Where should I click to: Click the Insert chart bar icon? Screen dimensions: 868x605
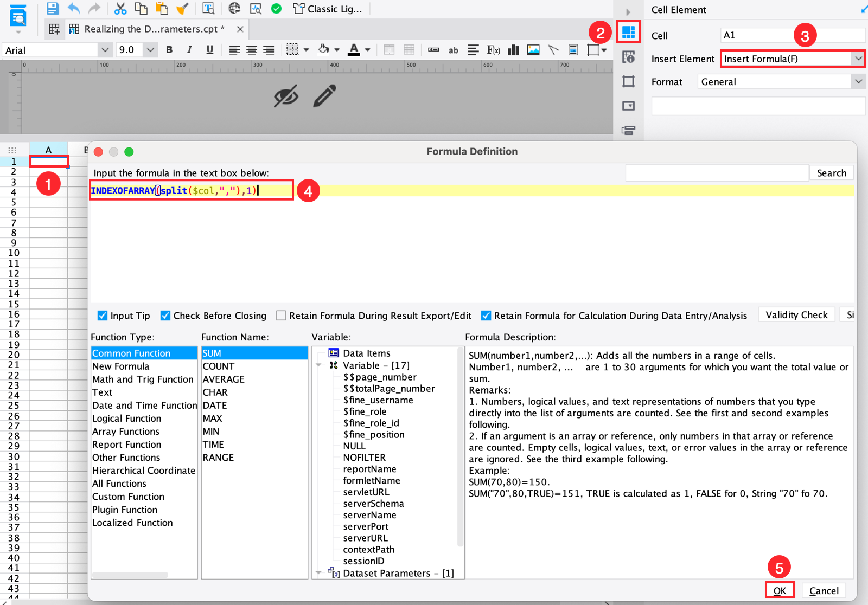[513, 50]
